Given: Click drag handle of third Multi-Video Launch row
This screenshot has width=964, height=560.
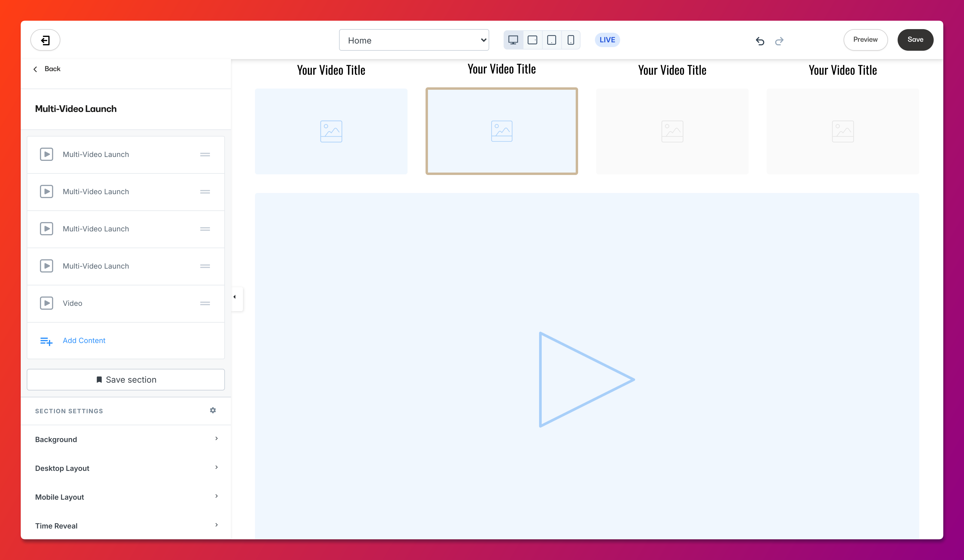Looking at the screenshot, I should pos(205,229).
